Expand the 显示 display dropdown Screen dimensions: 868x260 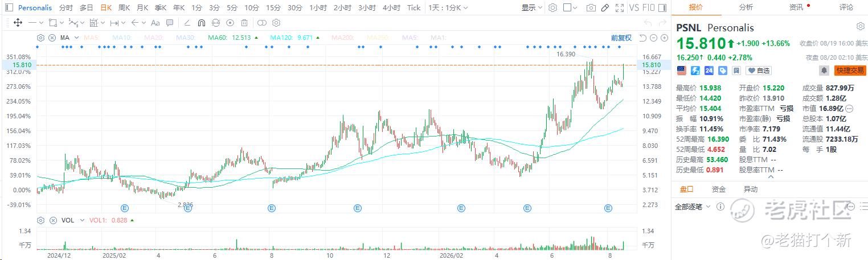(x=531, y=8)
